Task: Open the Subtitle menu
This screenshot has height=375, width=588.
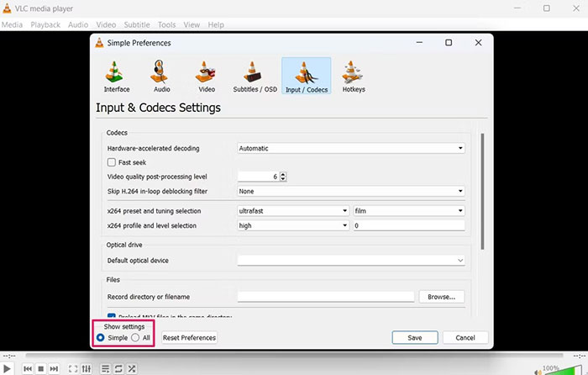Action: click(136, 25)
